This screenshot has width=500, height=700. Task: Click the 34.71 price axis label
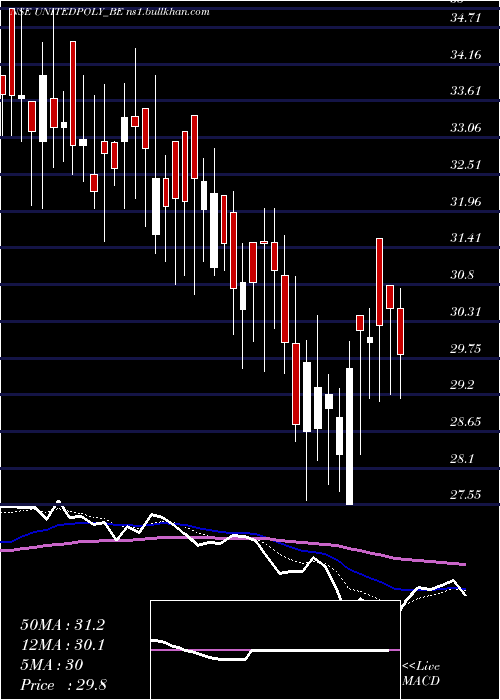click(x=465, y=19)
